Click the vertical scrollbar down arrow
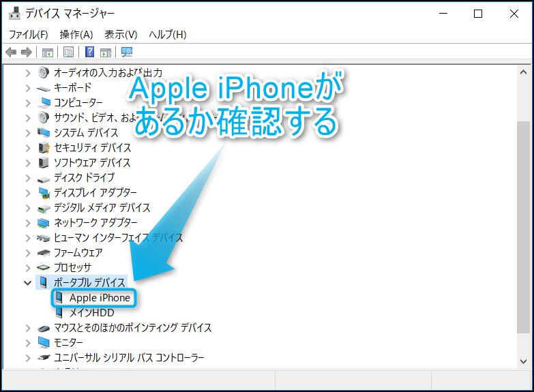Image resolution: width=534 pixels, height=392 pixels. point(524,361)
